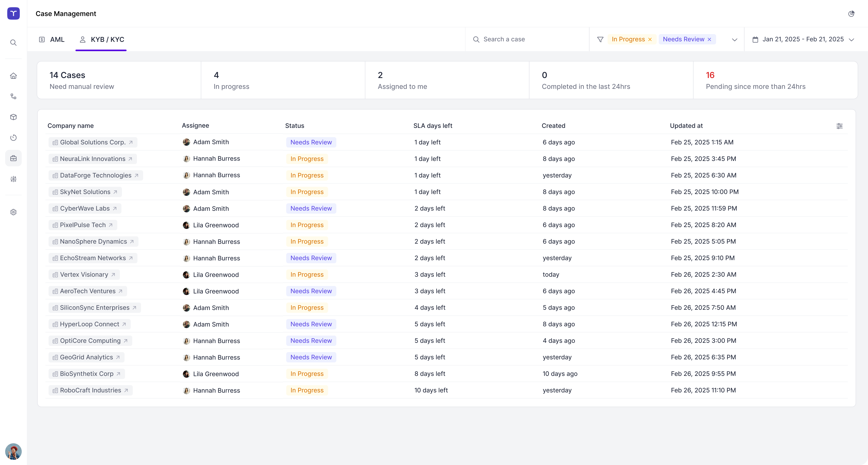Screen dimensions: 868x465
Task: Click the Search a case field
Action: (x=527, y=40)
